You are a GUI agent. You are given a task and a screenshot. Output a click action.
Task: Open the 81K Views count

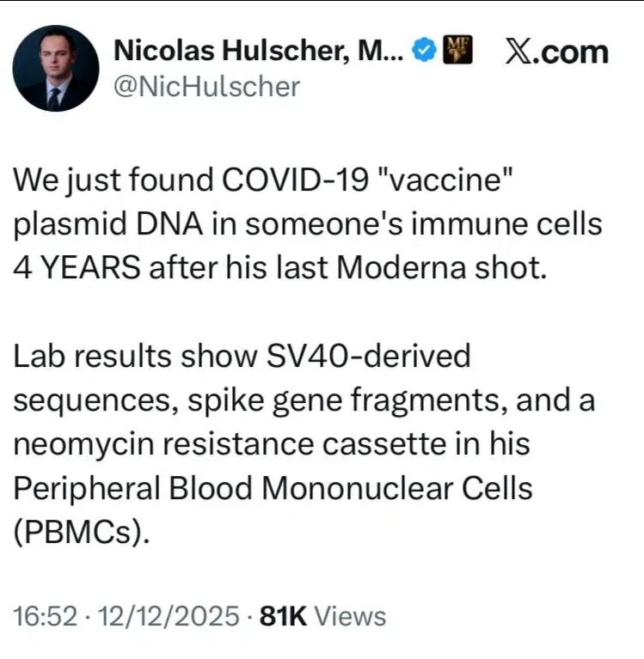pyautogui.click(x=322, y=616)
